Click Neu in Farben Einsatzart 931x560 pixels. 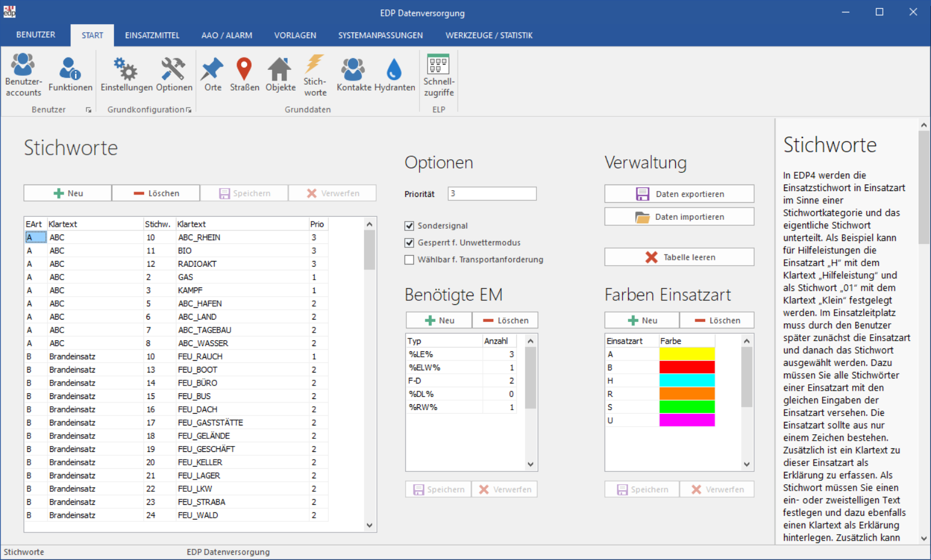click(x=642, y=320)
